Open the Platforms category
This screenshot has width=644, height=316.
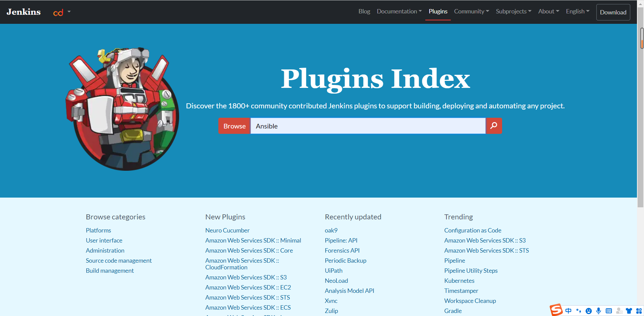tap(98, 230)
